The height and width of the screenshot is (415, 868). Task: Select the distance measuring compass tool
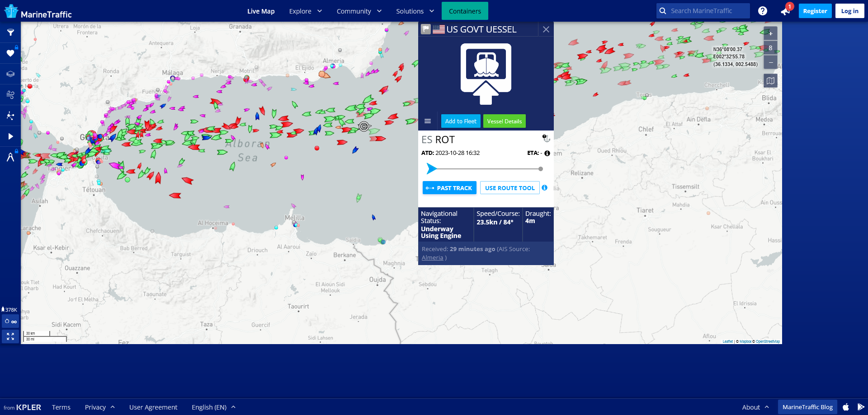(x=10, y=157)
